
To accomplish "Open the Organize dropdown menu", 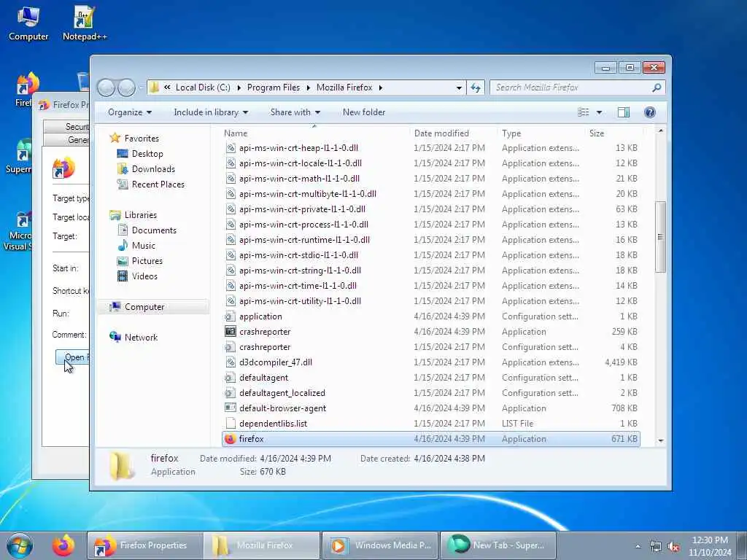I will point(130,112).
